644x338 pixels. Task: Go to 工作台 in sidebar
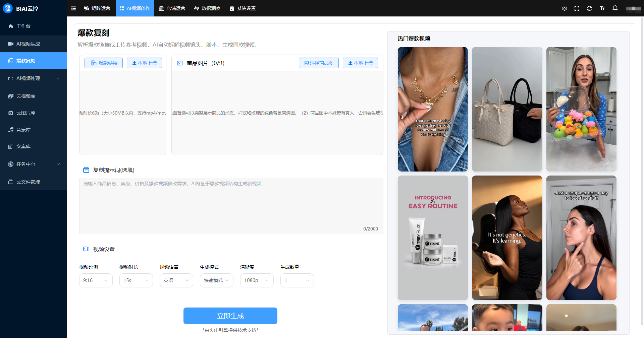(33, 26)
